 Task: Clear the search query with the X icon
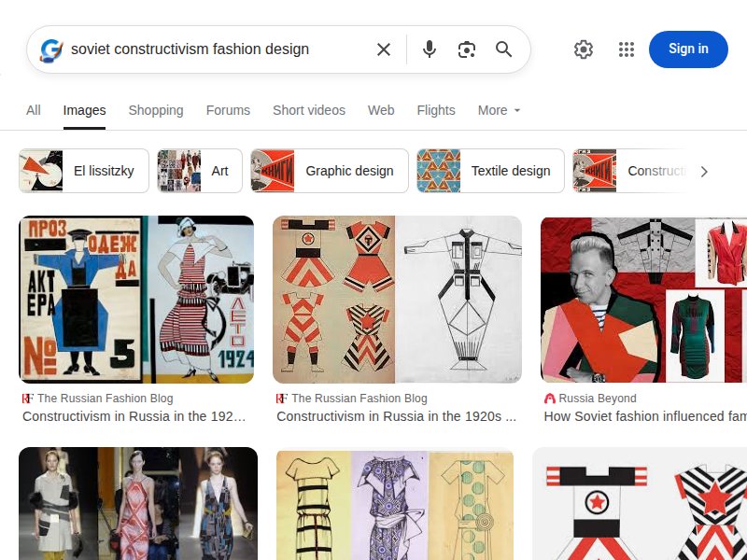(x=384, y=49)
